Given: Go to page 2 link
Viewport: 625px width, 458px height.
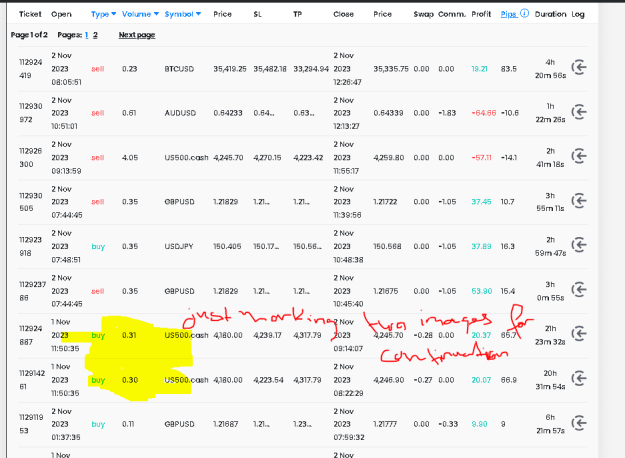Looking at the screenshot, I should pyautogui.click(x=95, y=35).
